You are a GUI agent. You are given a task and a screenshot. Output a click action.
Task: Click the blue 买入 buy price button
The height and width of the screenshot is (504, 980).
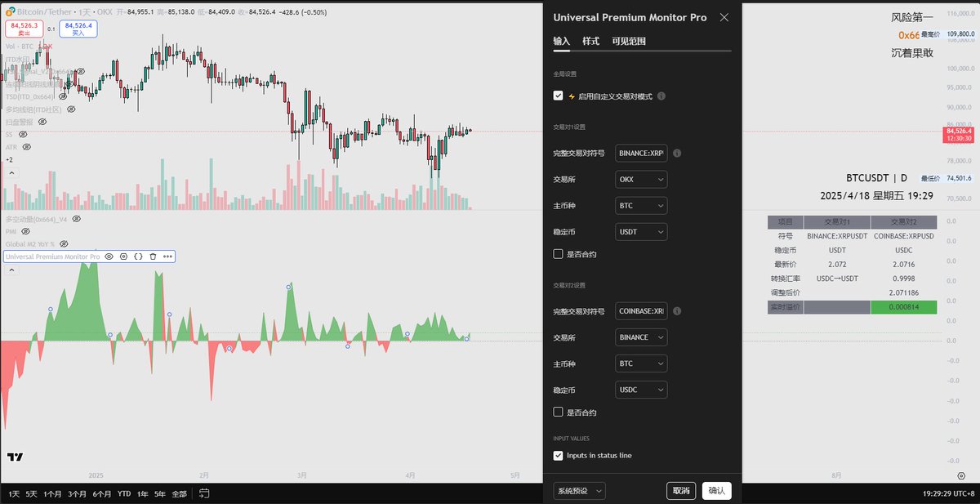78,29
